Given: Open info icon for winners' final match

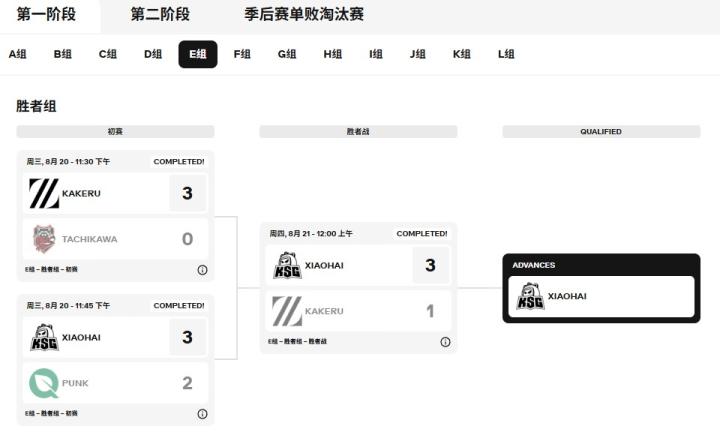Looking at the screenshot, I should [445, 342].
